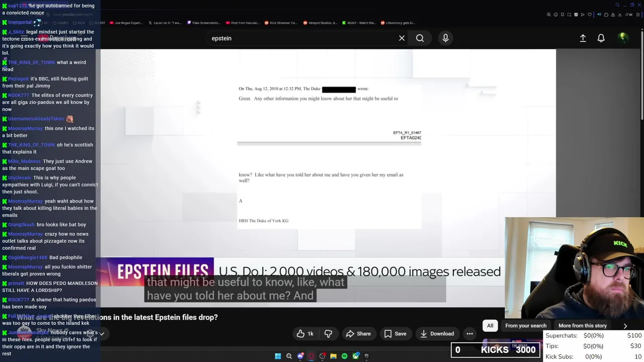This screenshot has width=644, height=362.
Task: Open the Windows Start menu
Action: pos(278,356)
